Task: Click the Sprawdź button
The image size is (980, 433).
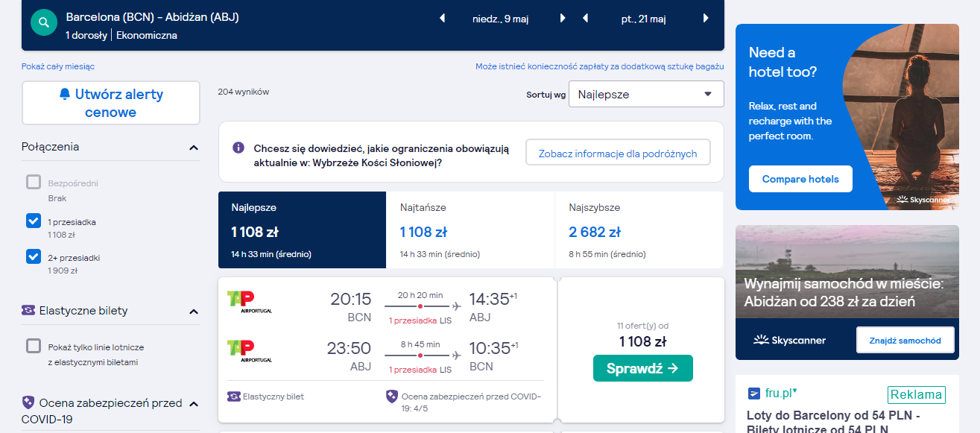Action: point(643,368)
